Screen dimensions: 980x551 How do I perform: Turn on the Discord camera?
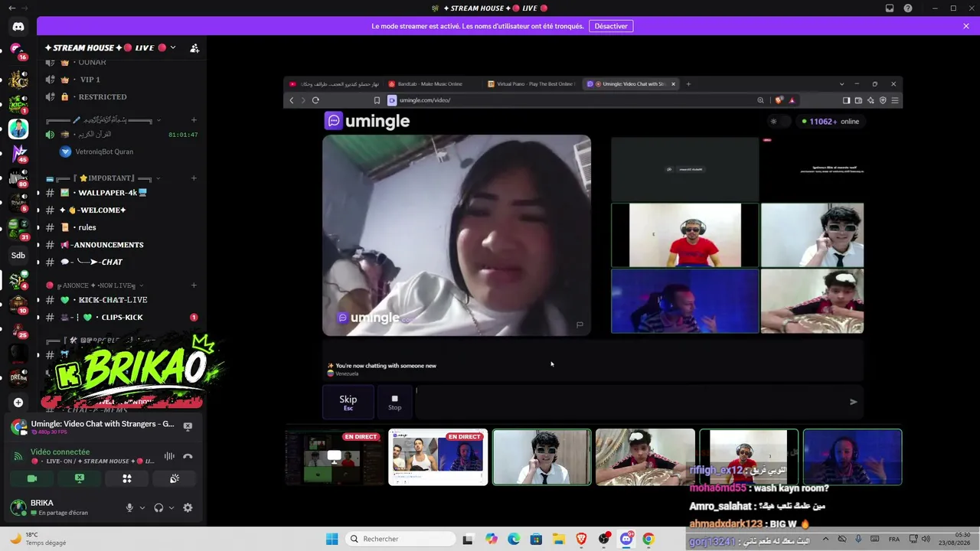(32, 478)
